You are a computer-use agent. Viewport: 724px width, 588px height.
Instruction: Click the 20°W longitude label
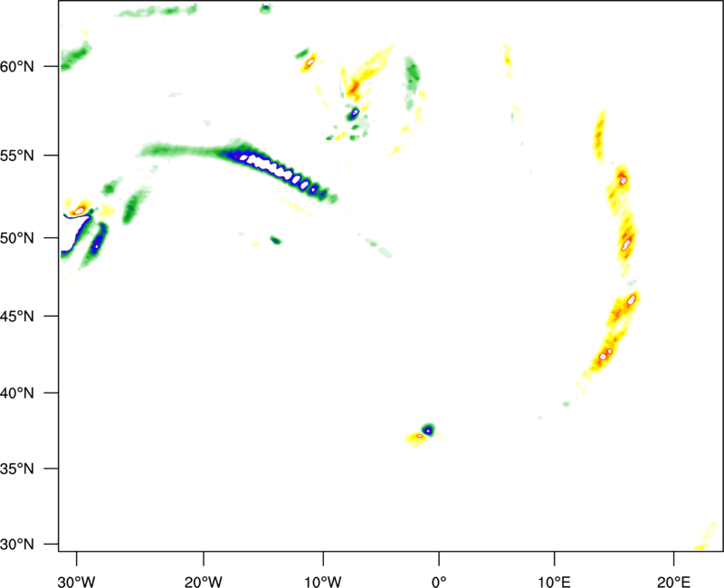coord(203,582)
